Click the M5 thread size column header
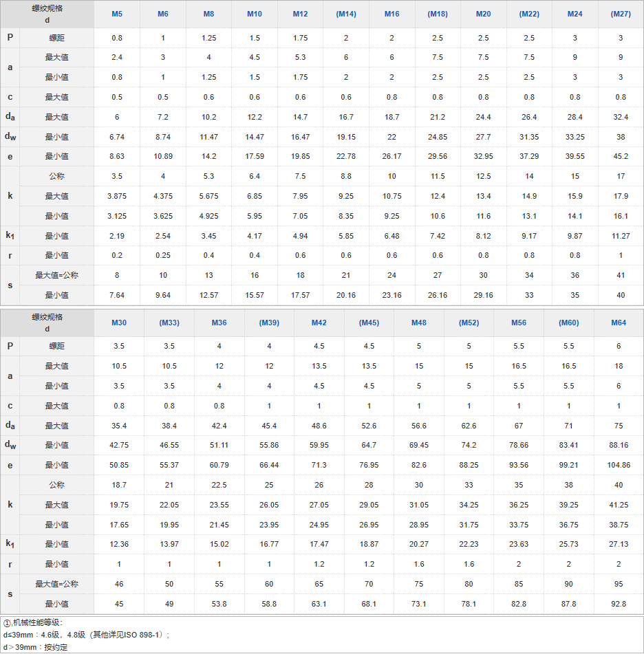This screenshot has height=654, width=644. tap(117, 14)
